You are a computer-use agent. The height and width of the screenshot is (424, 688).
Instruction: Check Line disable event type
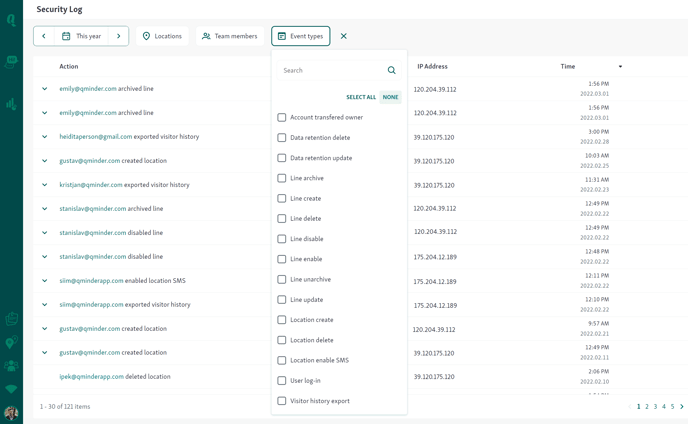tap(282, 239)
